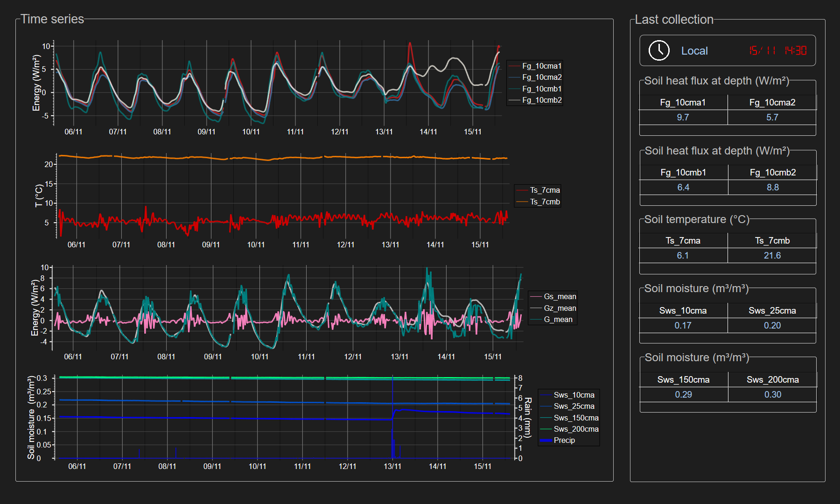Select the Sws_25cma table column header
This screenshot has height=504, width=840.
point(772,310)
